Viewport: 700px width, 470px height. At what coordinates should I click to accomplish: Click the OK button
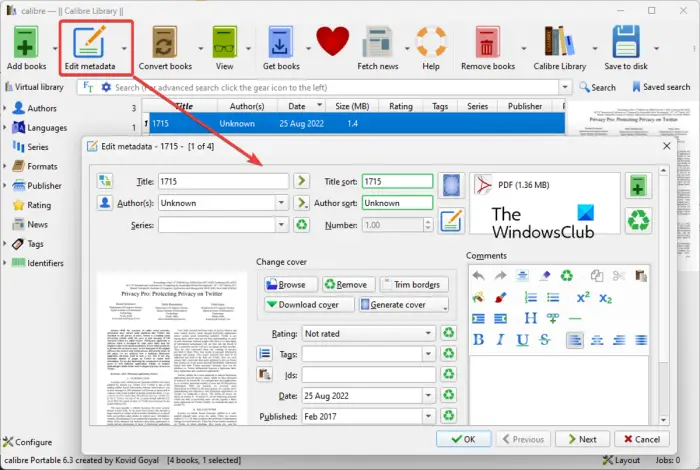tap(463, 439)
